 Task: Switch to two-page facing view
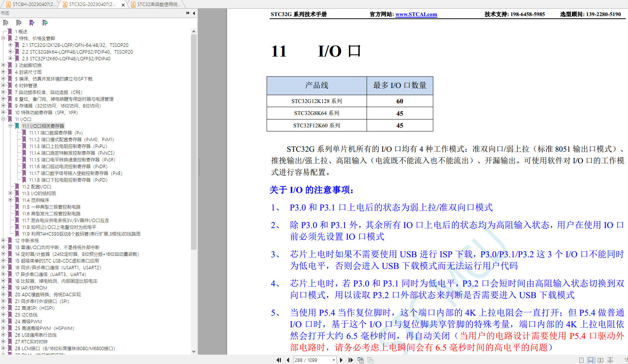(600, 360)
